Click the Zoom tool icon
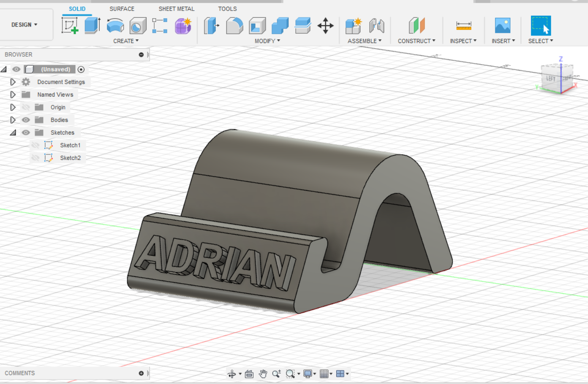 tap(276, 374)
